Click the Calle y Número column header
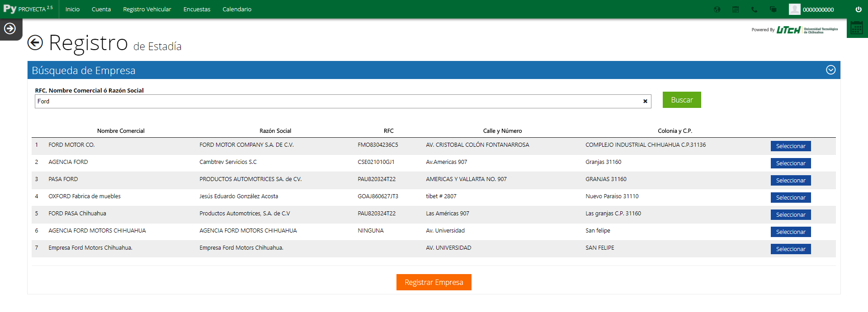 point(502,131)
